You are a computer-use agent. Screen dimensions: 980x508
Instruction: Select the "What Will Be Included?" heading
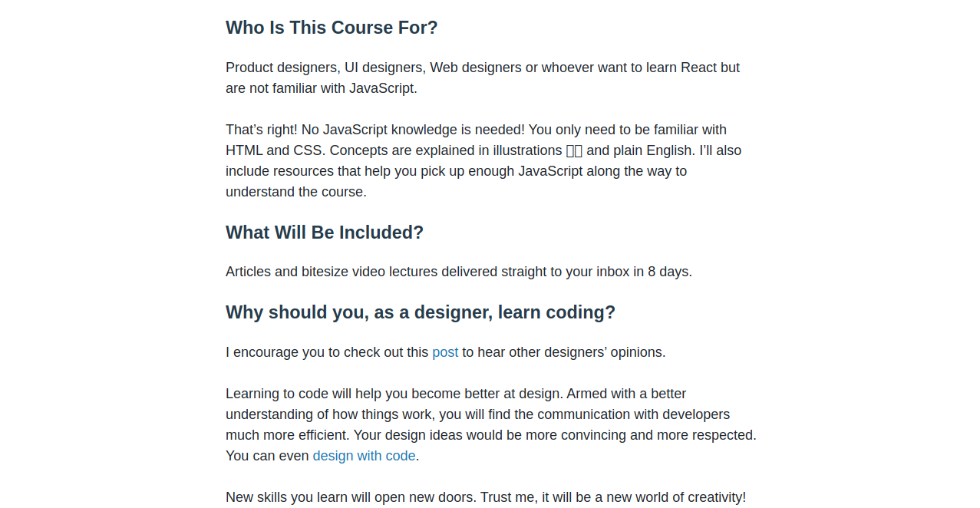tap(325, 233)
